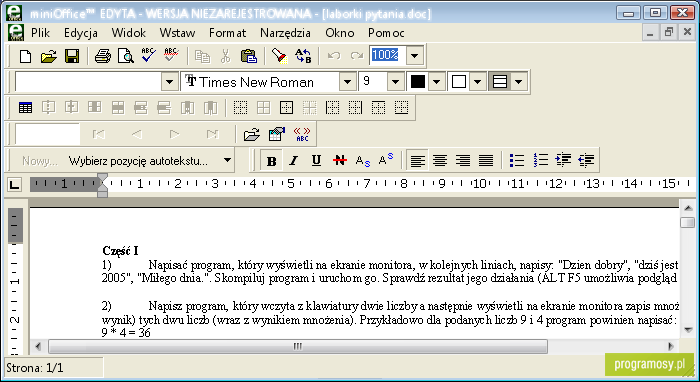The image size is (700, 382).
Task: Click the Nowy... autotext button
Action: pyautogui.click(x=39, y=161)
